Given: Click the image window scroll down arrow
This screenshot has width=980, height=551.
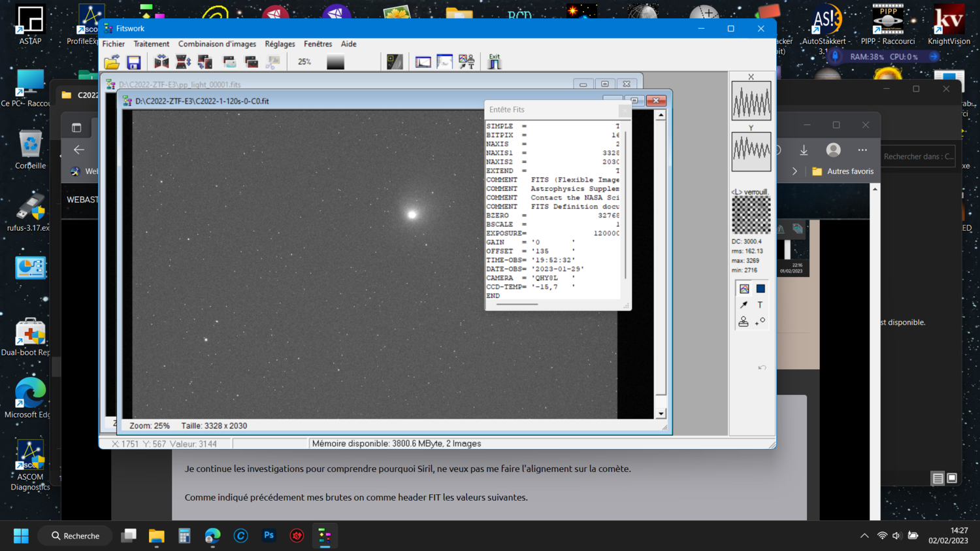Looking at the screenshot, I should click(x=661, y=414).
